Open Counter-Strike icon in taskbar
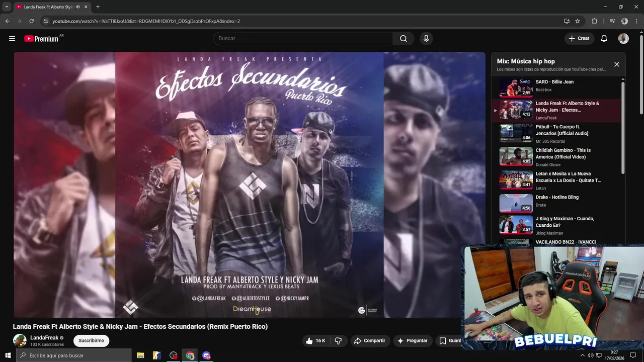The image size is (644, 362). (x=157, y=355)
